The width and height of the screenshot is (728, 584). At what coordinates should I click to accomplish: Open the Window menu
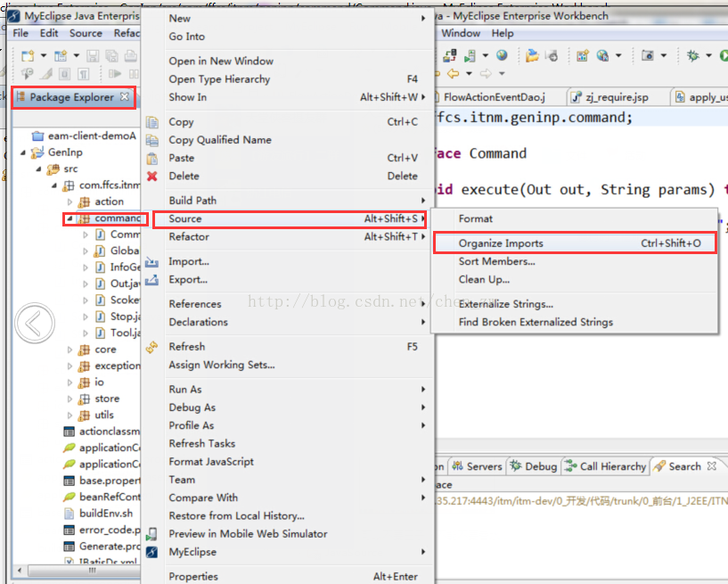(461, 33)
